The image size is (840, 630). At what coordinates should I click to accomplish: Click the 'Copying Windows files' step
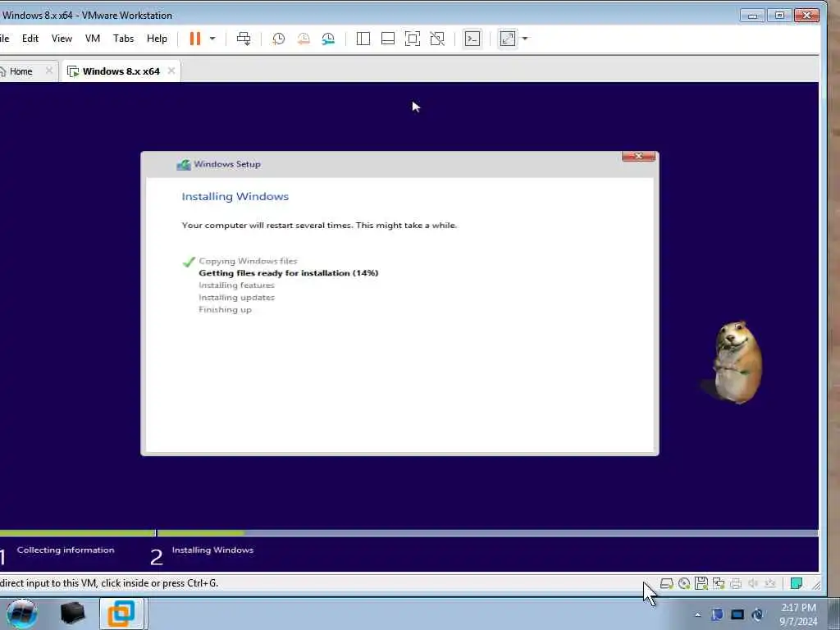point(248,261)
